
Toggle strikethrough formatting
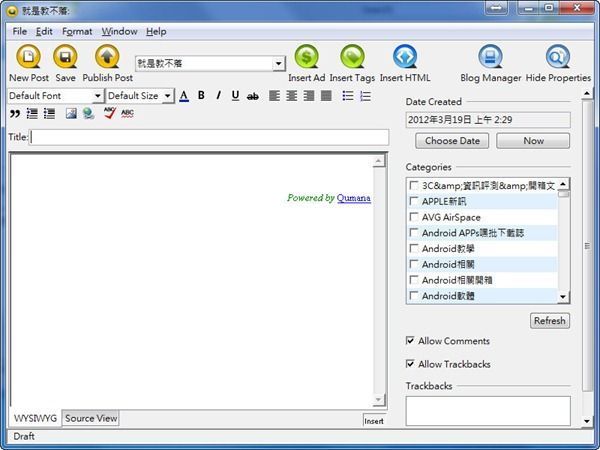pos(253,96)
